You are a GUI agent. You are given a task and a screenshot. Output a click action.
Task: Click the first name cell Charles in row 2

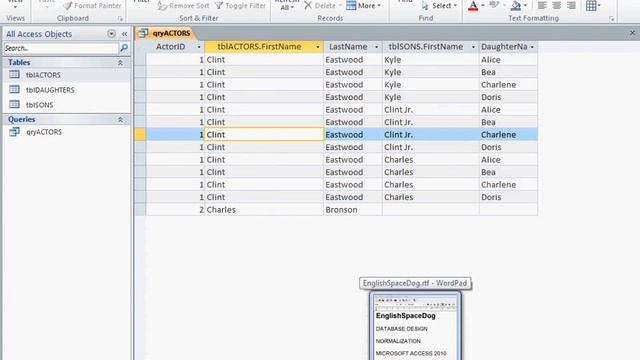(264, 209)
